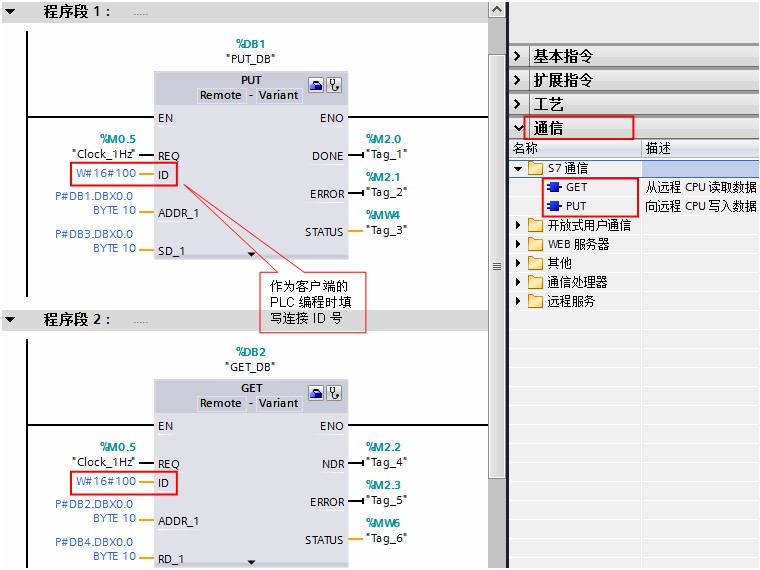Expand the 开放式用户通信 folder
Viewport: 760px width, 570px height.
[x=518, y=225]
